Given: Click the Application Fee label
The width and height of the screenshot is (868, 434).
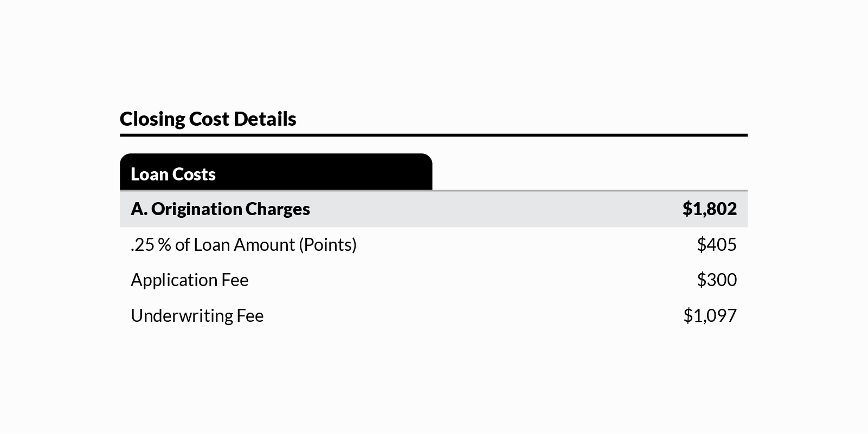Looking at the screenshot, I should [x=189, y=280].
